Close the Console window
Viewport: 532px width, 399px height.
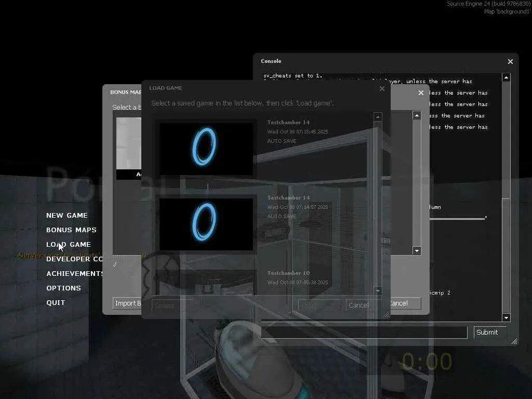(x=510, y=61)
